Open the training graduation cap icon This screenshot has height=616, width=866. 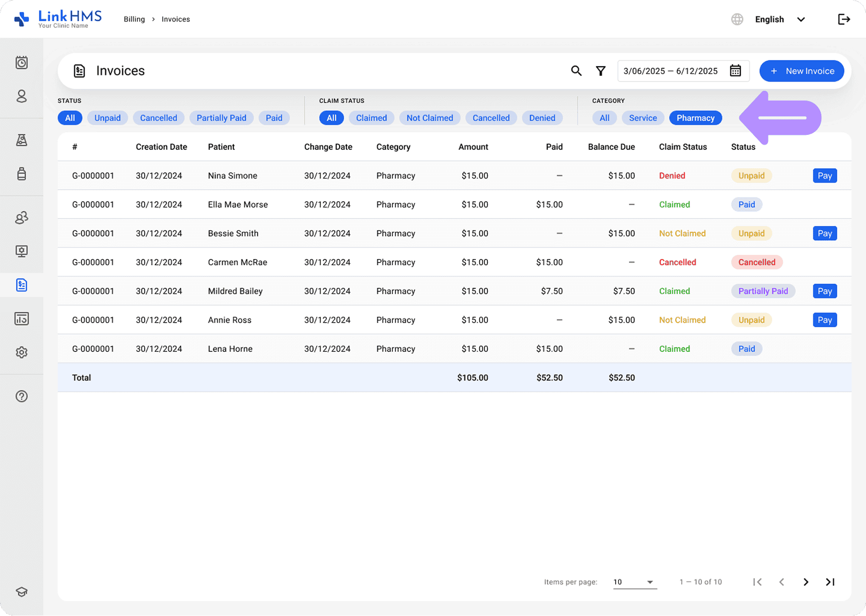[x=22, y=591]
